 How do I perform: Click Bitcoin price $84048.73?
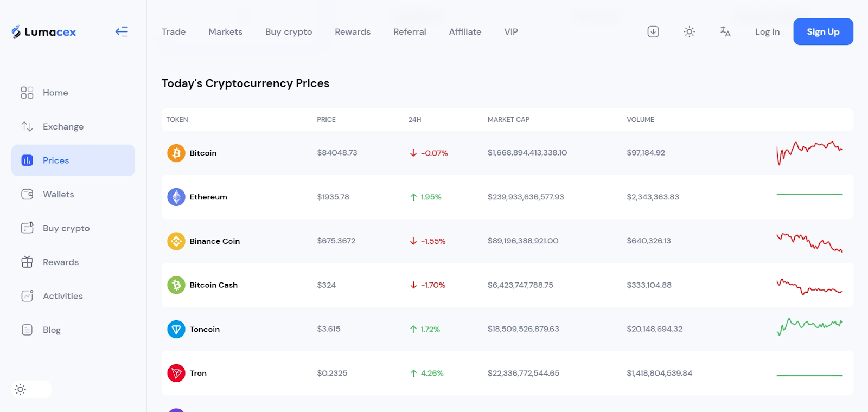click(337, 153)
